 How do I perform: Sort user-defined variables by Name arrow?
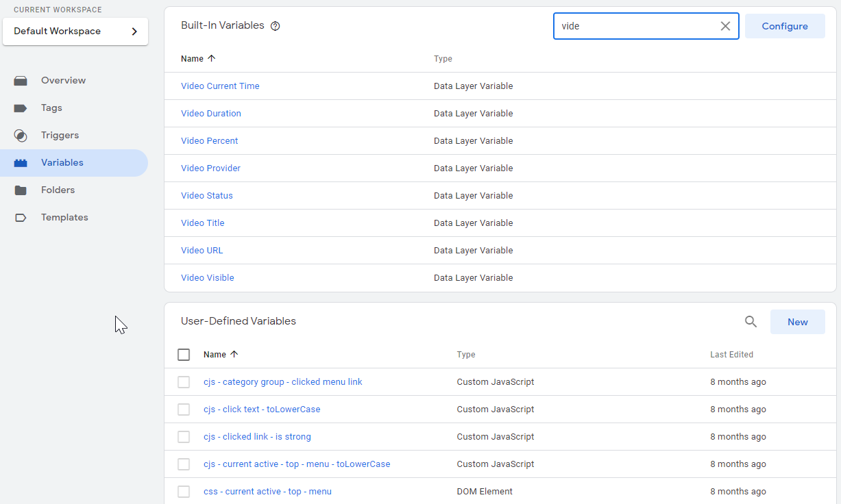pyautogui.click(x=234, y=355)
